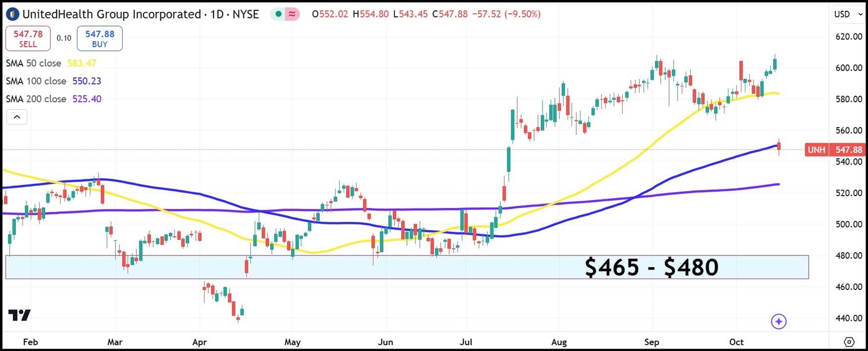Open the USD currency dropdown
Viewport: 868px width, 351px height.
(848, 14)
